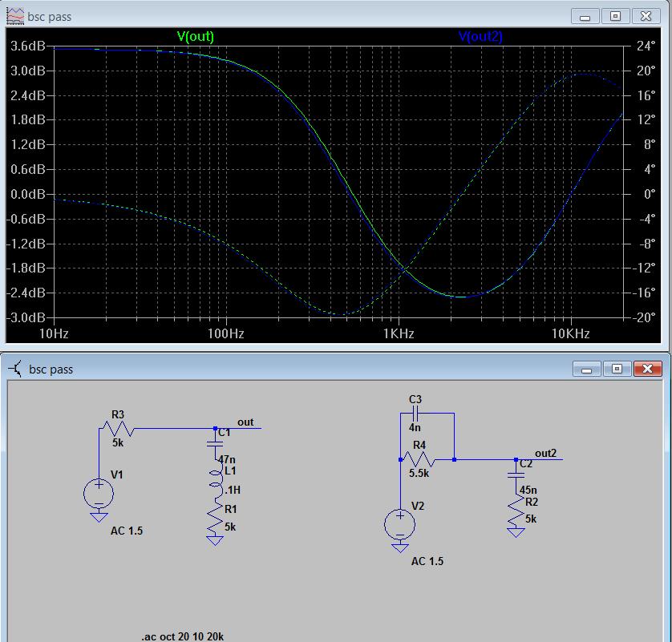
Task: Click the C2 value 45n
Action: click(528, 490)
